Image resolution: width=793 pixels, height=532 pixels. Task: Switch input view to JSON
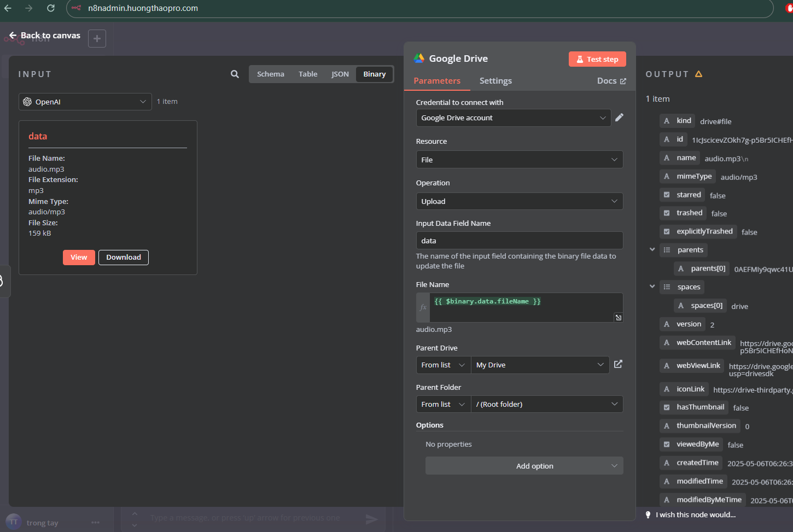tap(340, 74)
